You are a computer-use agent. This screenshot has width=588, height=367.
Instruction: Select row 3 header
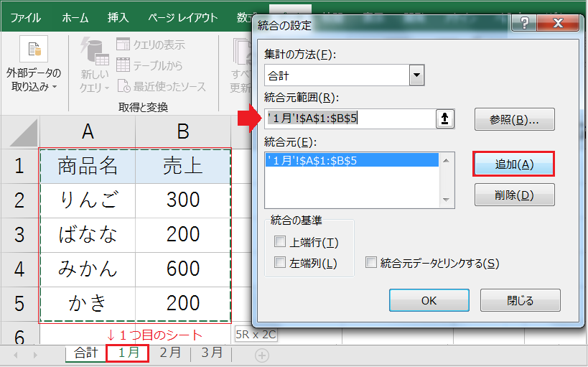tap(19, 235)
